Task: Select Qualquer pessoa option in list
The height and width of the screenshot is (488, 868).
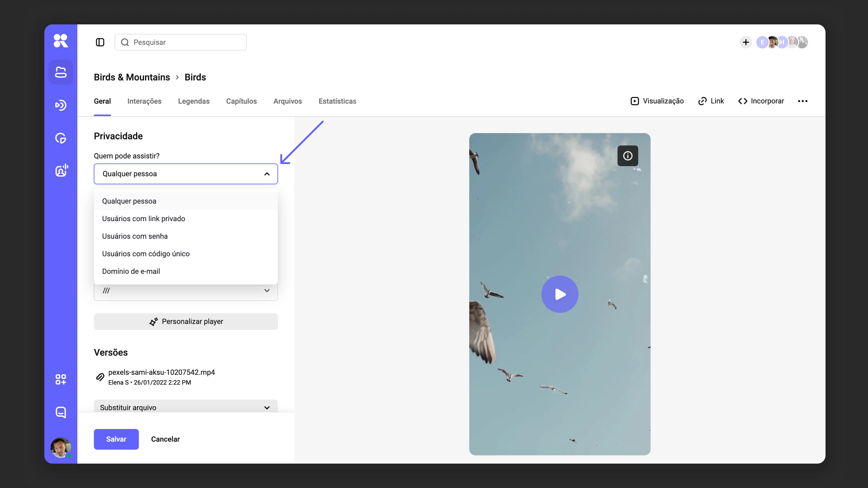Action: click(x=186, y=201)
